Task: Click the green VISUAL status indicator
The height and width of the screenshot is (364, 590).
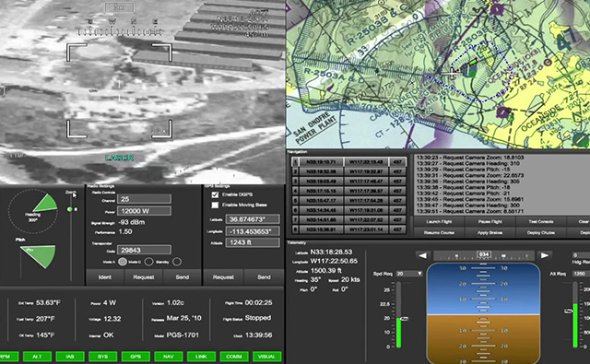Action: [x=266, y=356]
